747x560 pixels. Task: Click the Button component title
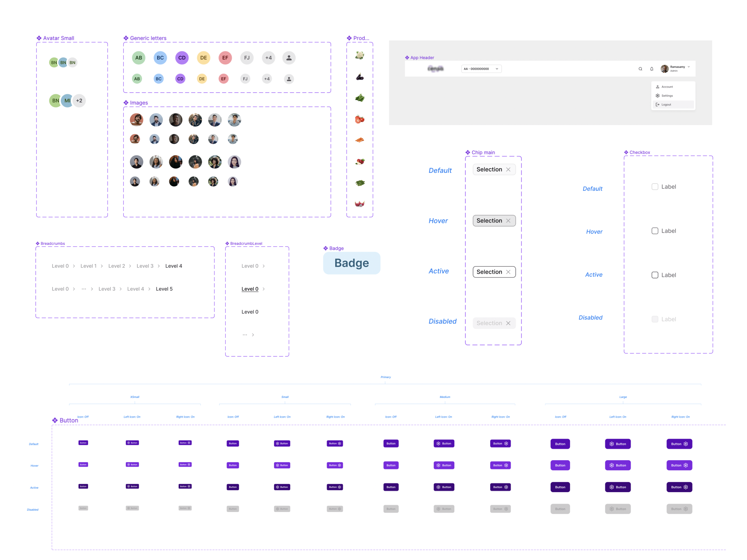click(x=68, y=421)
